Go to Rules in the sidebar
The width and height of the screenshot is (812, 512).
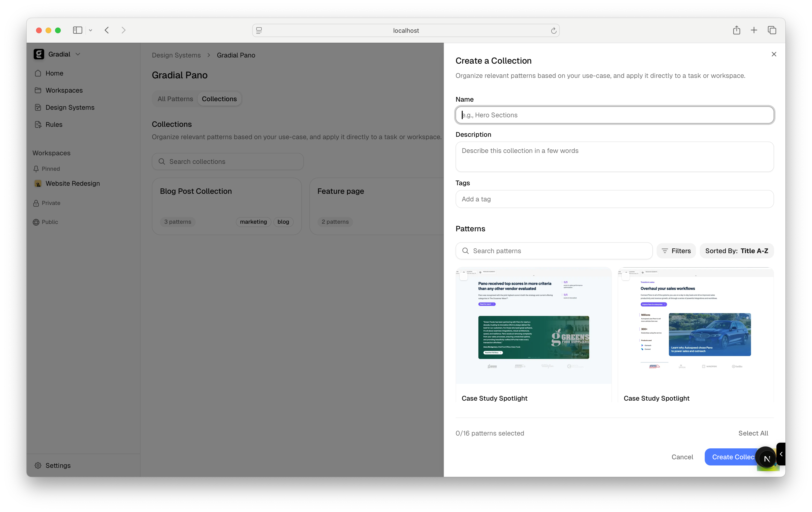click(x=54, y=124)
